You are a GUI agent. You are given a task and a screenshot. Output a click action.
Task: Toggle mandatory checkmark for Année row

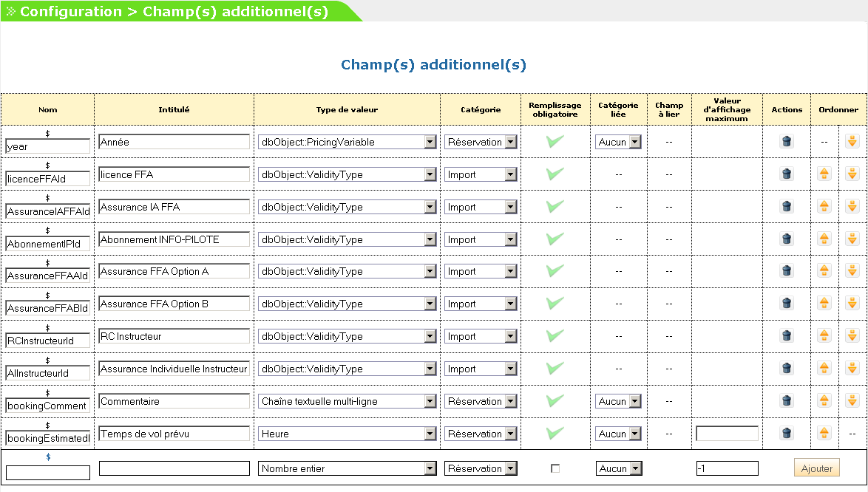pos(555,142)
